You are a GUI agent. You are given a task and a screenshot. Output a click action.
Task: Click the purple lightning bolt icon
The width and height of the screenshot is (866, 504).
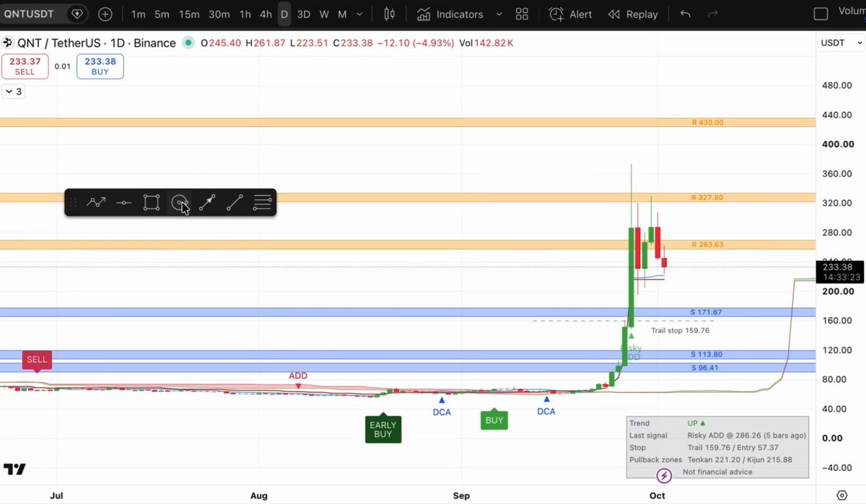pos(664,476)
